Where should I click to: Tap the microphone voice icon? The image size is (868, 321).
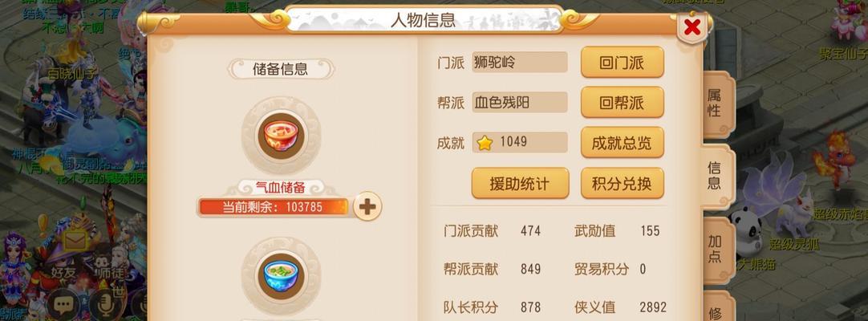pos(105,304)
